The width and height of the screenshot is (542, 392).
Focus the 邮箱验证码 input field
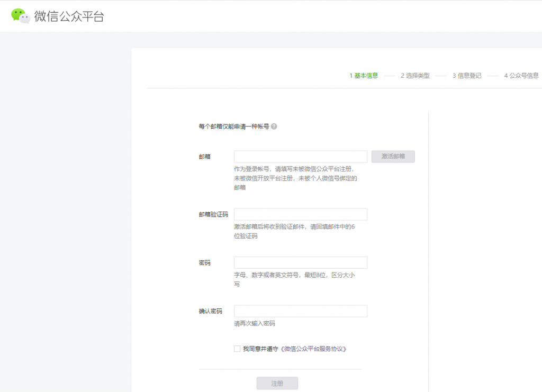301,214
